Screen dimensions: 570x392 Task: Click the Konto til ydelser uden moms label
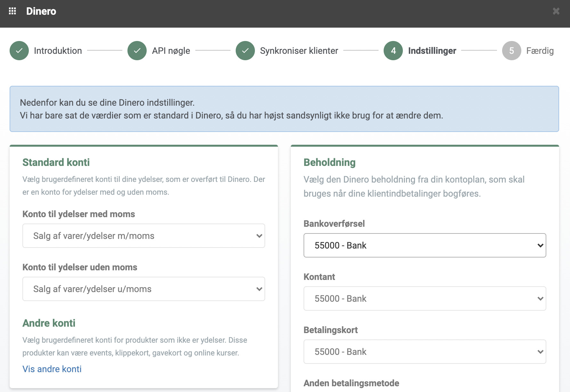(80, 267)
